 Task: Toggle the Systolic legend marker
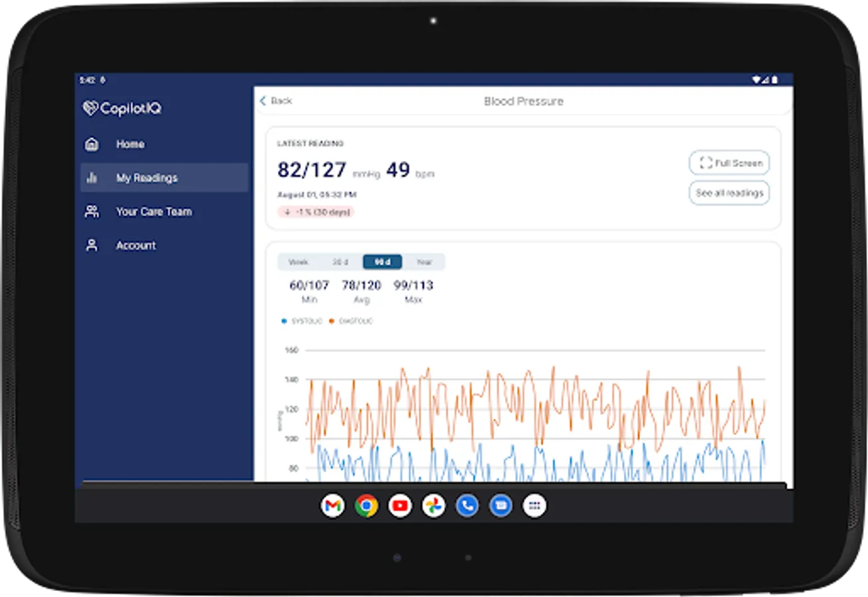pyautogui.click(x=284, y=321)
